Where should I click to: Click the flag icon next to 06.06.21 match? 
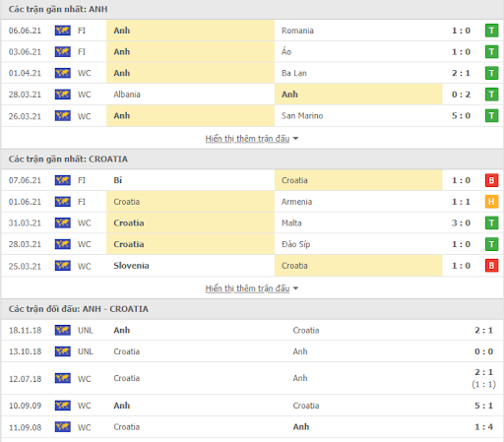tap(63, 31)
